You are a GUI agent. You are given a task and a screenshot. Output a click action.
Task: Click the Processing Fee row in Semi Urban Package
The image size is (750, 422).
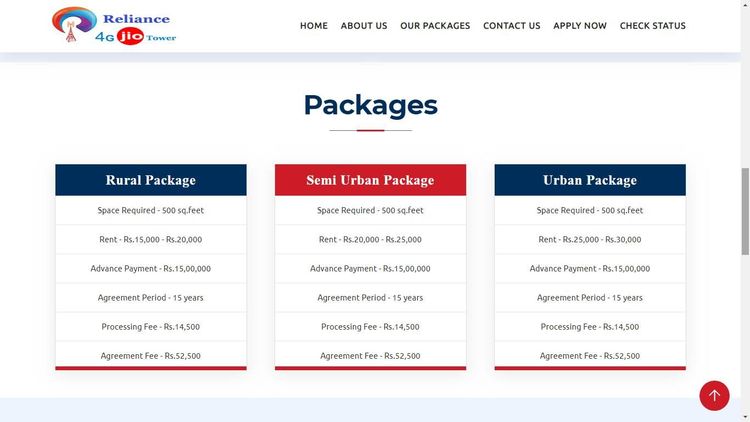[x=370, y=327]
